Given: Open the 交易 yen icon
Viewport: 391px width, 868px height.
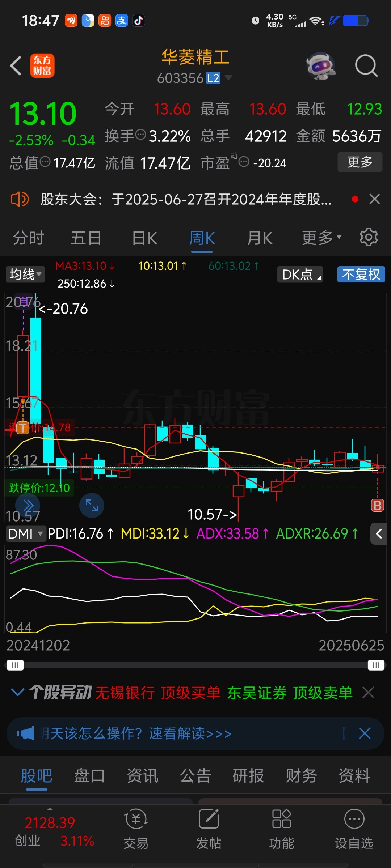Looking at the screenshot, I should point(136,819).
